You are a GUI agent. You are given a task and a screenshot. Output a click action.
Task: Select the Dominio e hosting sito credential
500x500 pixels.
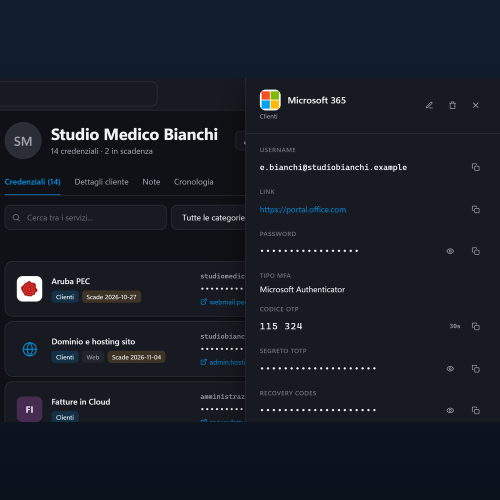[x=125, y=349]
